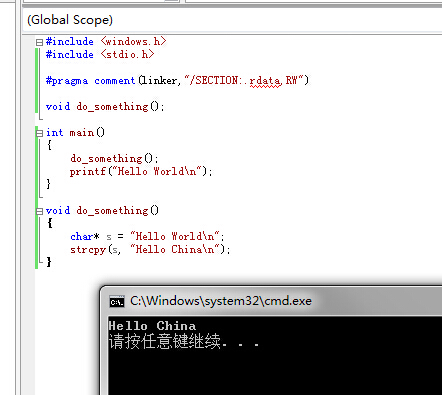442x395 pixels.
Task: Click the printf call in main
Action: pos(88,172)
